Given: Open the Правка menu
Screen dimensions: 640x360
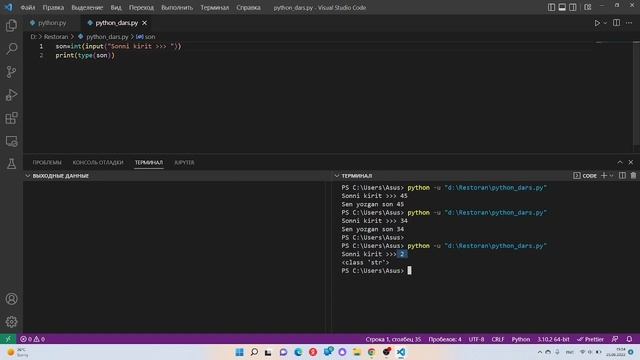Looking at the screenshot, I should (x=53, y=7).
